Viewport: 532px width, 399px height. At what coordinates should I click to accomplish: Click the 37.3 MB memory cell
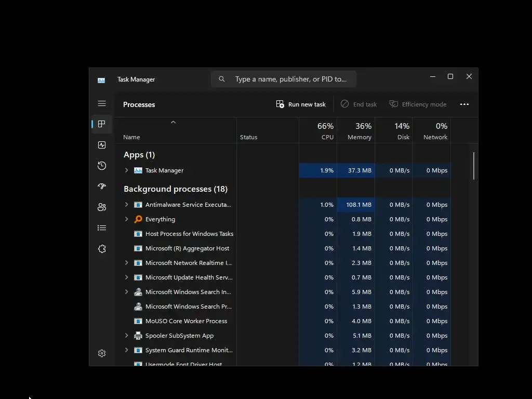(356, 170)
